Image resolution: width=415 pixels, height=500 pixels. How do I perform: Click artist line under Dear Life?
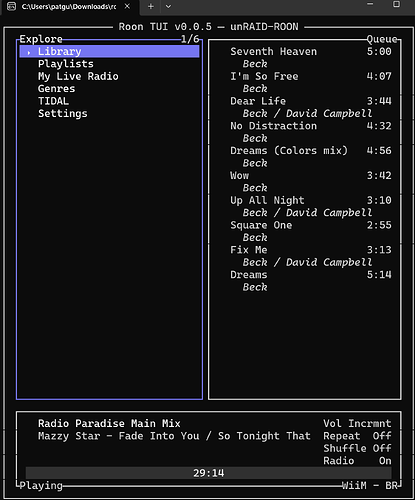point(307,113)
